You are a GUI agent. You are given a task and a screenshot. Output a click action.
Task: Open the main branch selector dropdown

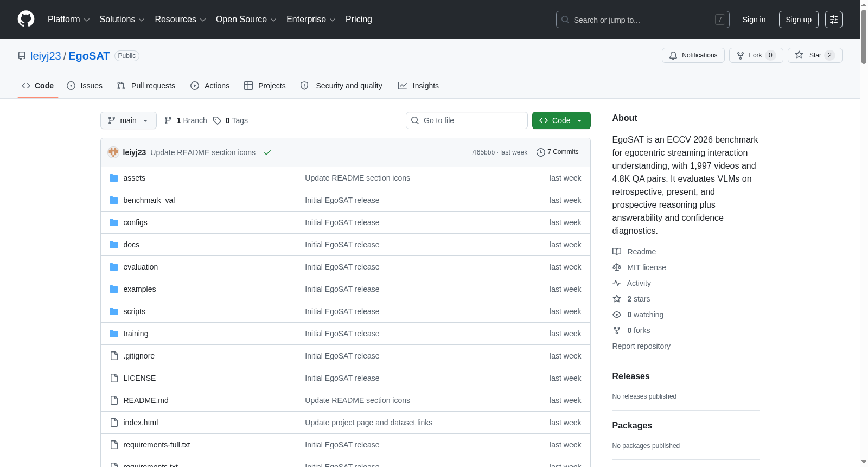pyautogui.click(x=129, y=120)
